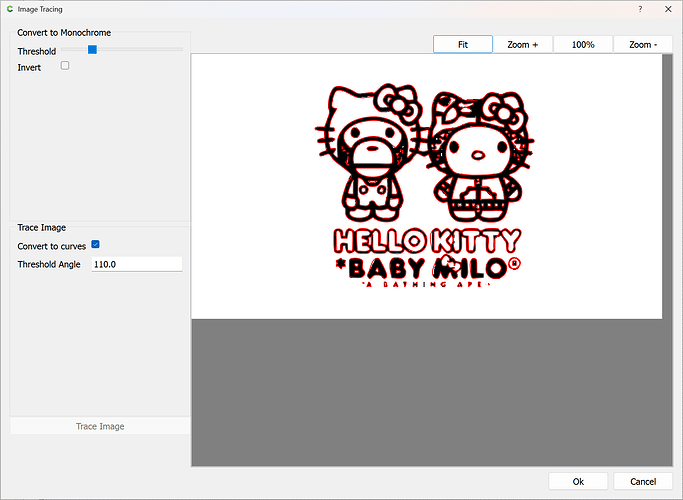This screenshot has width=683, height=500.
Task: Click the Fit zoom button
Action: pyautogui.click(x=463, y=44)
